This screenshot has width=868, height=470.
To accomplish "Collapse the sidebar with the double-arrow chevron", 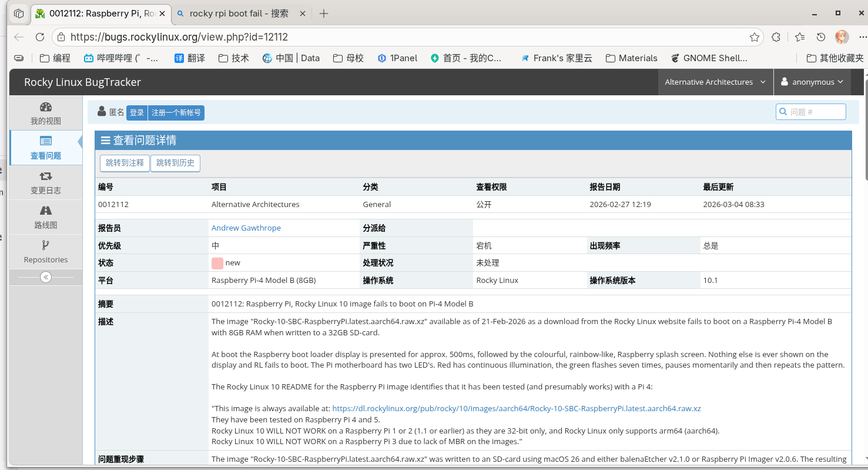I will 45,276.
